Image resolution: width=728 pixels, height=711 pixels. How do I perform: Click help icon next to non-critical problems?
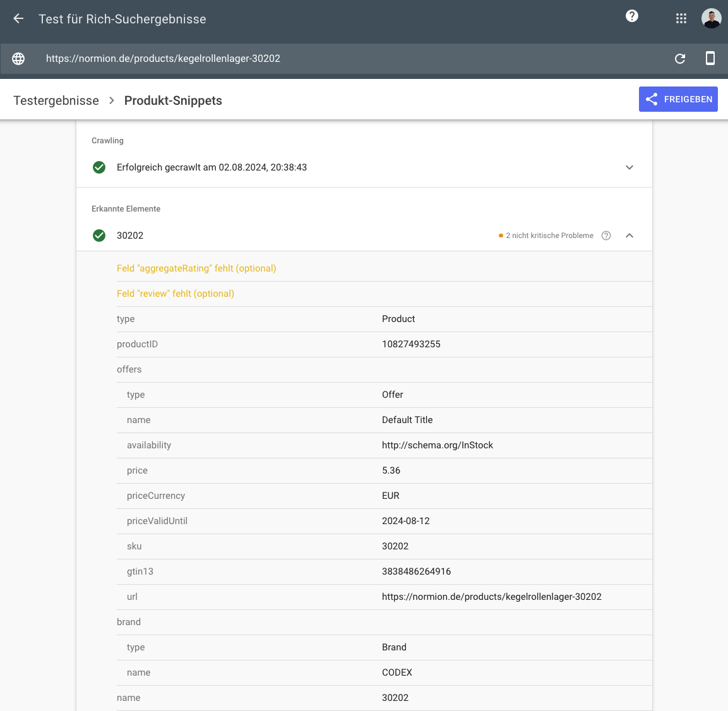(606, 236)
